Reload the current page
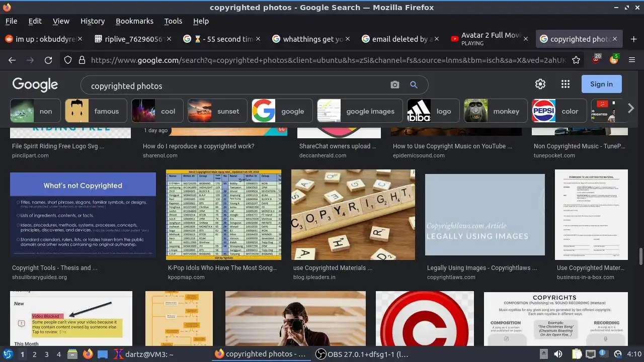 point(48,60)
